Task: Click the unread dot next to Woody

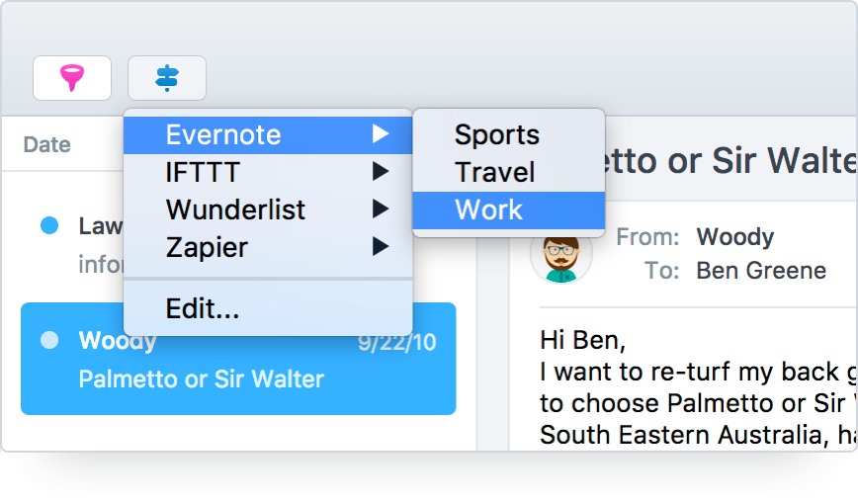Action: pyautogui.click(x=48, y=342)
